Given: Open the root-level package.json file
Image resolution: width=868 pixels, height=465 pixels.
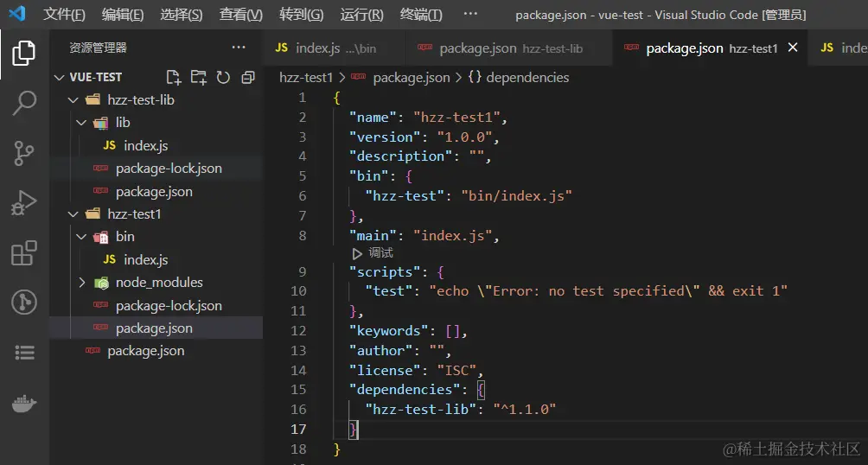Looking at the screenshot, I should pyautogui.click(x=145, y=351).
